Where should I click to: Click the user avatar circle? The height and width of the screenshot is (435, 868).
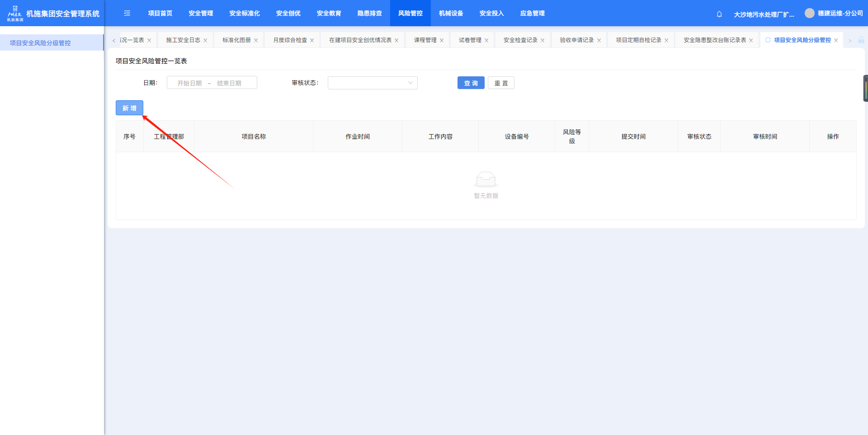point(809,13)
